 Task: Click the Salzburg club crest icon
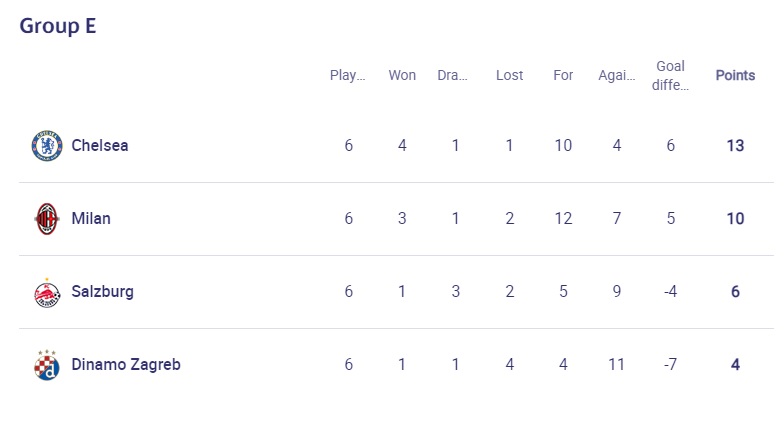click(47, 292)
